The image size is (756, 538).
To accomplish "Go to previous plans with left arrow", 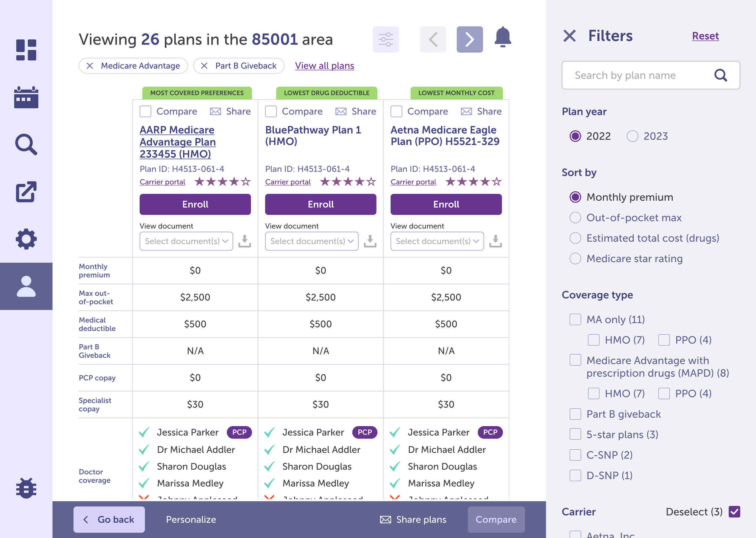I will [433, 39].
